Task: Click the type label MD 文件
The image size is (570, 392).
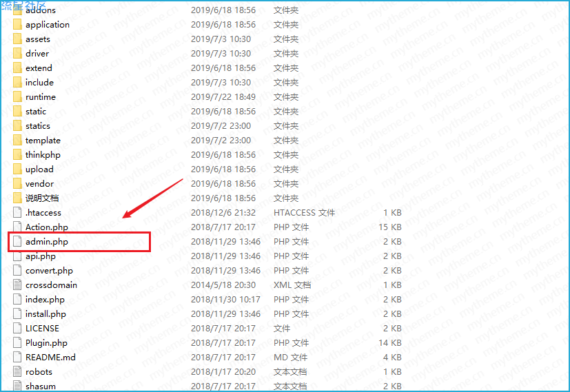Action: tap(290, 358)
